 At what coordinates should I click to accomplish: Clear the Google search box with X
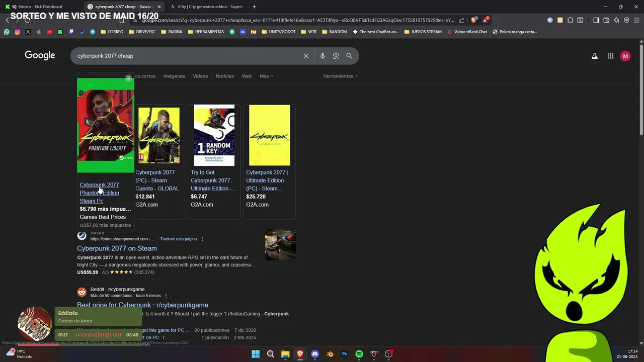pos(306,56)
